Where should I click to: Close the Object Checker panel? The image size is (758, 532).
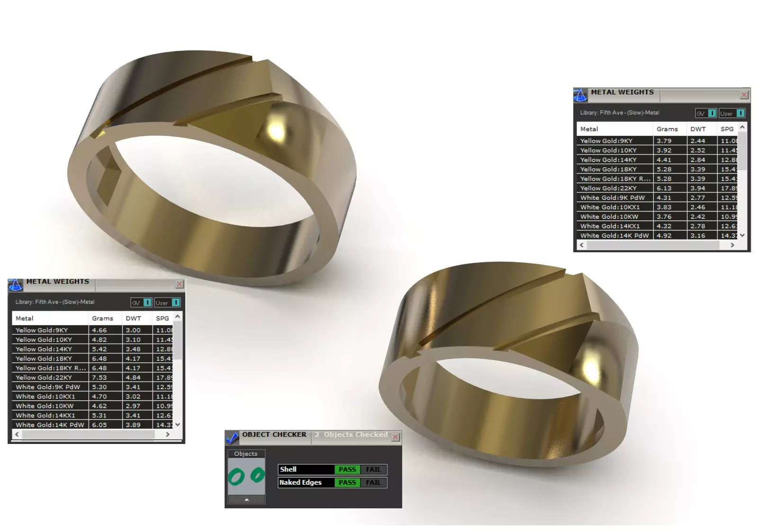[396, 437]
